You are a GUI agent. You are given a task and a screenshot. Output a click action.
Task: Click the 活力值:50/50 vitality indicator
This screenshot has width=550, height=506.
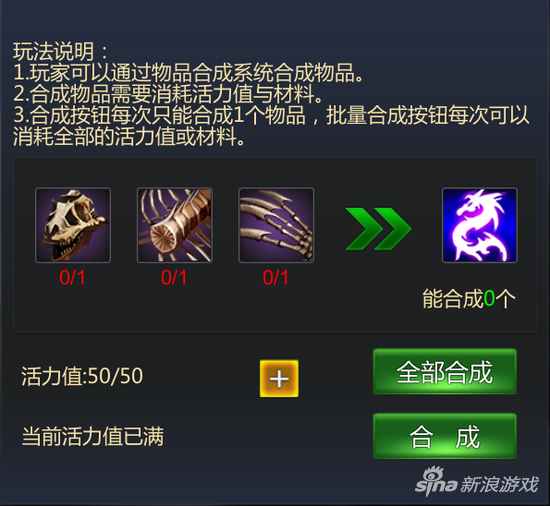82,376
